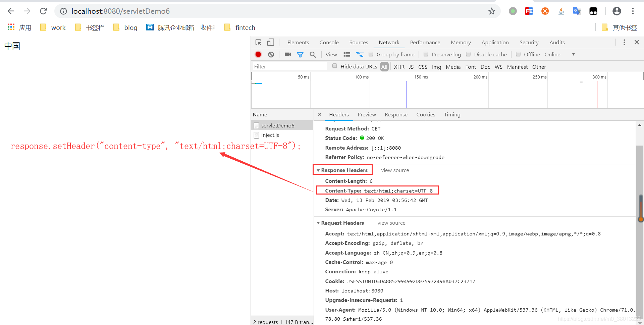Focus the network Filter field
The width and height of the screenshot is (644, 325).
pos(289,66)
